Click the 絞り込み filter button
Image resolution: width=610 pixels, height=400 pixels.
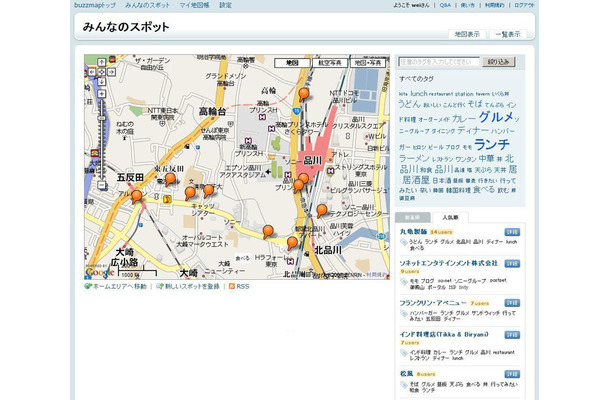[499, 62]
